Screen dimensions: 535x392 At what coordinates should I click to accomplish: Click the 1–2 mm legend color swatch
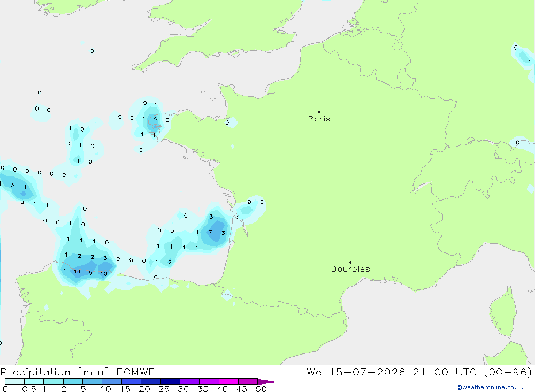[53, 381]
